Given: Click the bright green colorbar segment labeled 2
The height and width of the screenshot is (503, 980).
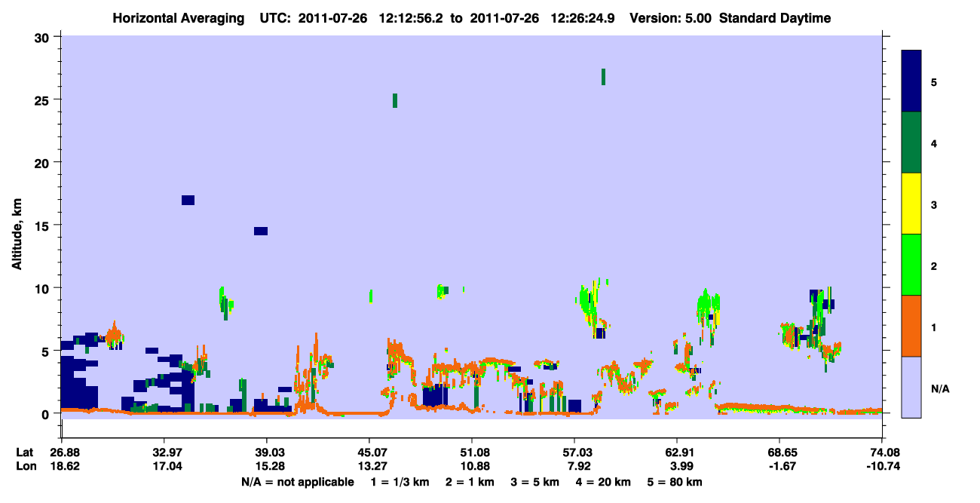Looking at the screenshot, I should click(911, 265).
